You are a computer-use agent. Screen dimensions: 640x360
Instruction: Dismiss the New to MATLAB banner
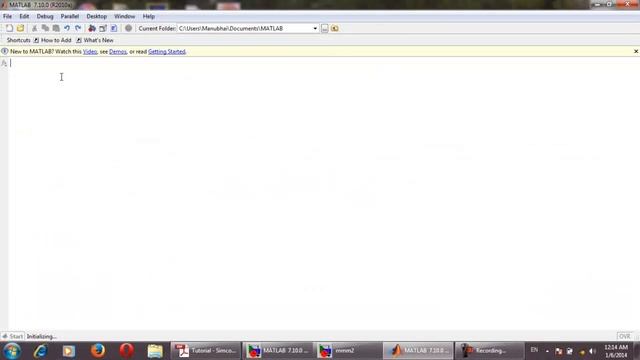636,51
